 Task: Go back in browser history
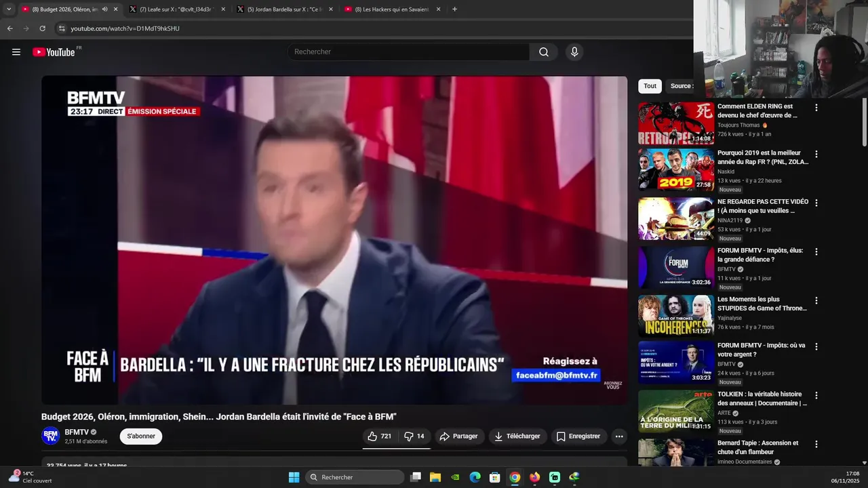9,28
